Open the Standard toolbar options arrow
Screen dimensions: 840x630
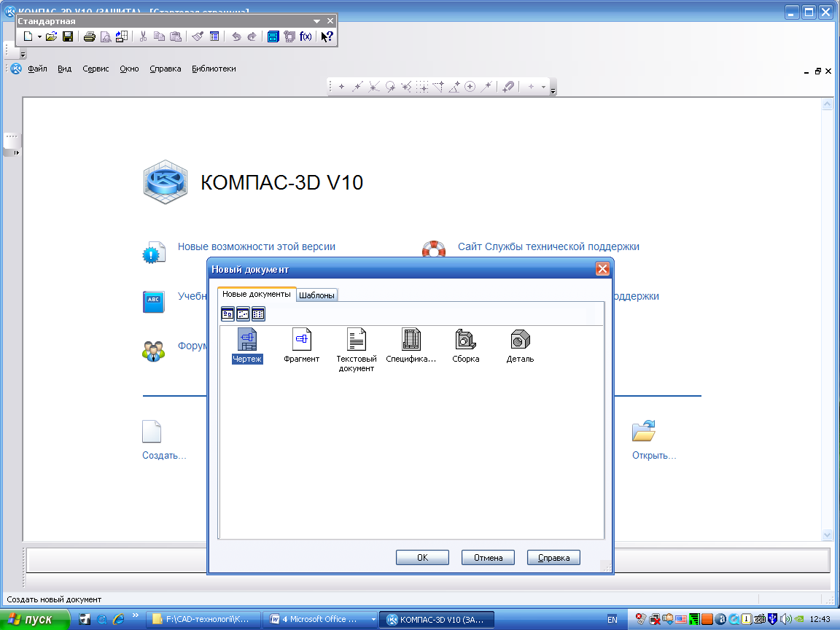pos(316,21)
